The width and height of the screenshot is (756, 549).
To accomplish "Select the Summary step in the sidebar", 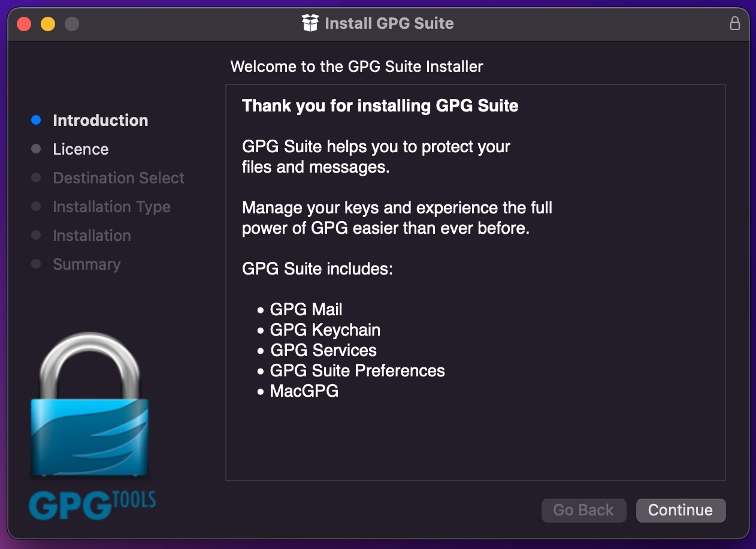I will coord(86,264).
